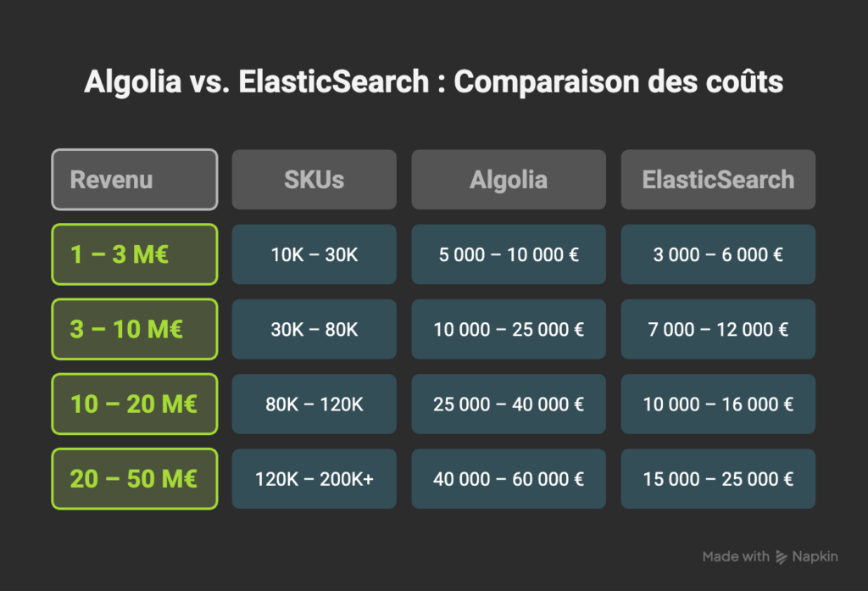Click Algolia cost 5 000 – 10 000 €
Viewport: 868px width, 591px height.
(x=509, y=254)
